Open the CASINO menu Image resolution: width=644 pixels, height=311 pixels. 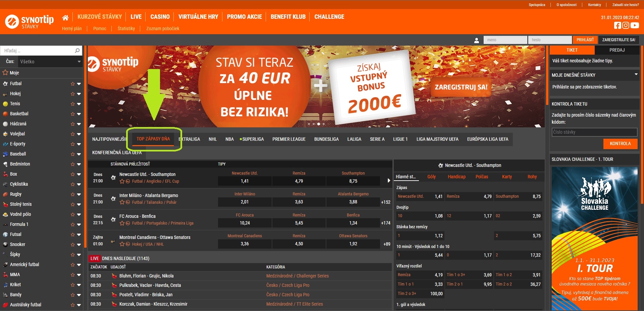tap(160, 17)
